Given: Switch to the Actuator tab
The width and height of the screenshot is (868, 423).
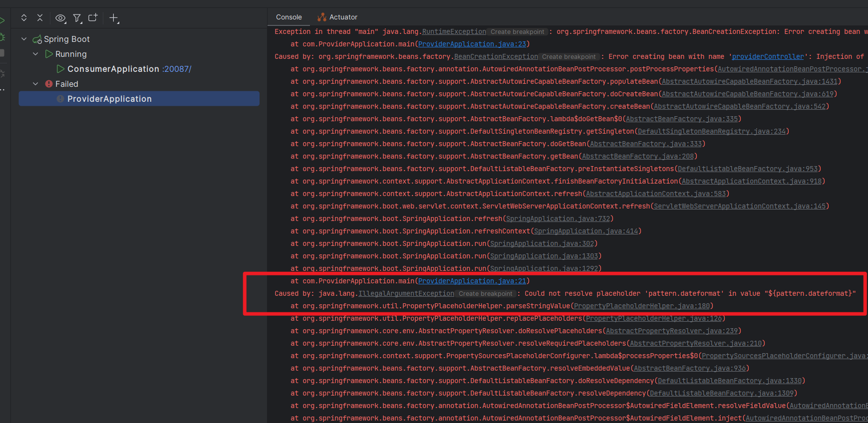Looking at the screenshot, I should (337, 17).
